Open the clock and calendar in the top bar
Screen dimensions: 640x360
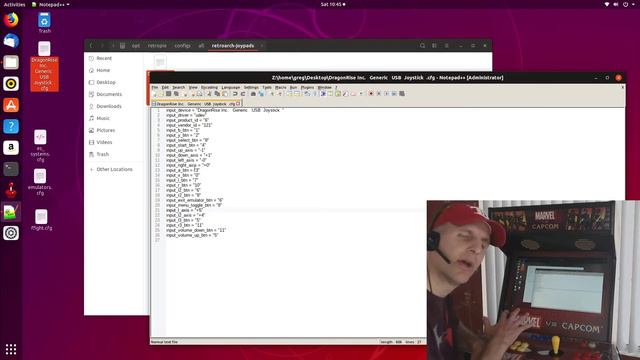click(333, 4)
